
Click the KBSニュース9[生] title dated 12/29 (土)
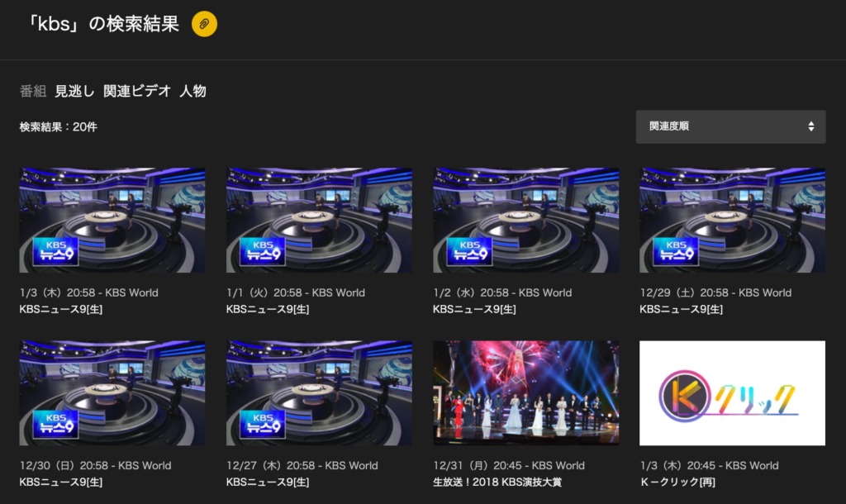[681, 309]
